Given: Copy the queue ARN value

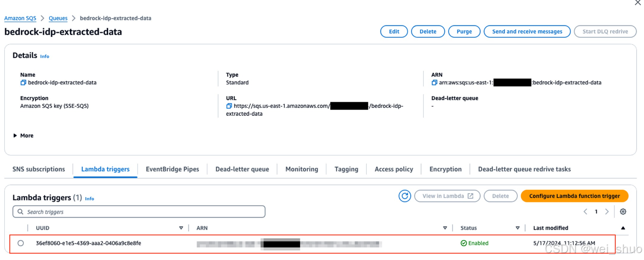Looking at the screenshot, I should pos(434,82).
